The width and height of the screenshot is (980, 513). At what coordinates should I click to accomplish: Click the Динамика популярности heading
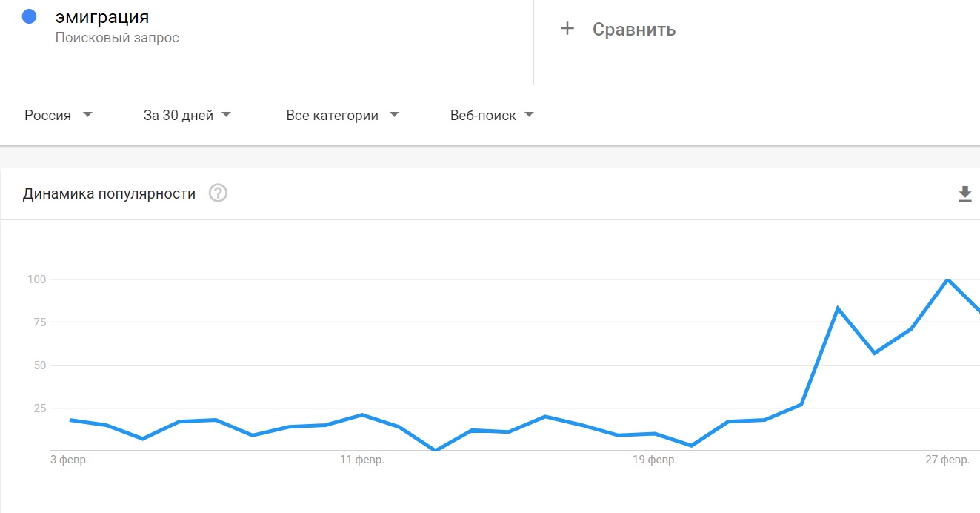110,194
